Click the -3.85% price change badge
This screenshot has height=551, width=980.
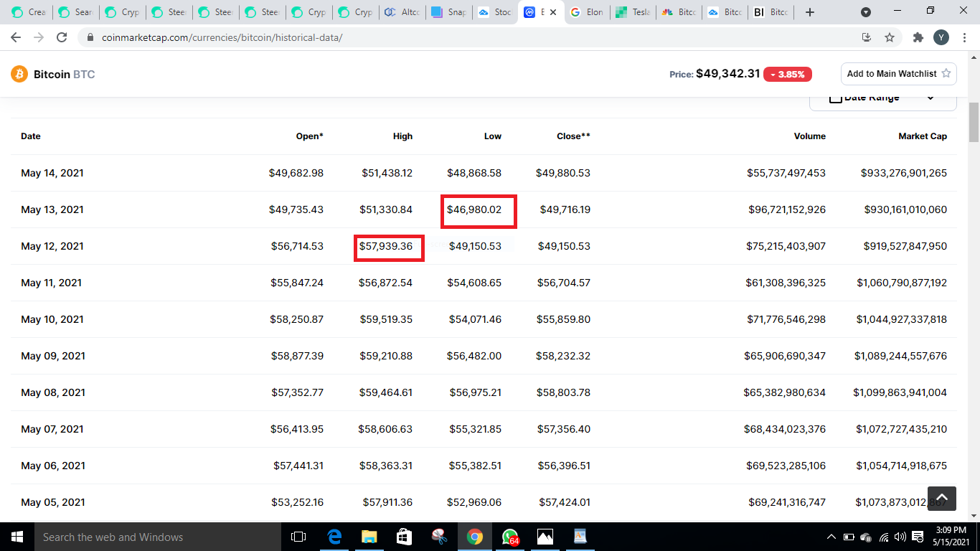tap(788, 74)
